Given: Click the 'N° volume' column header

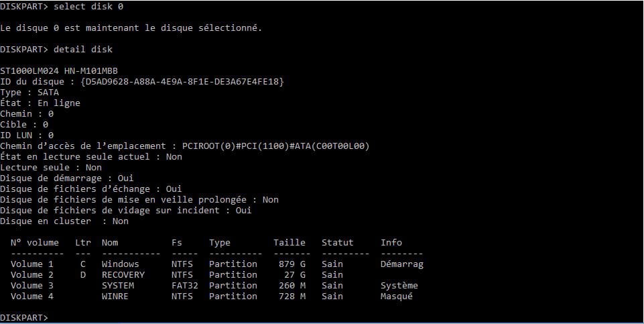Looking at the screenshot, I should 35,242.
